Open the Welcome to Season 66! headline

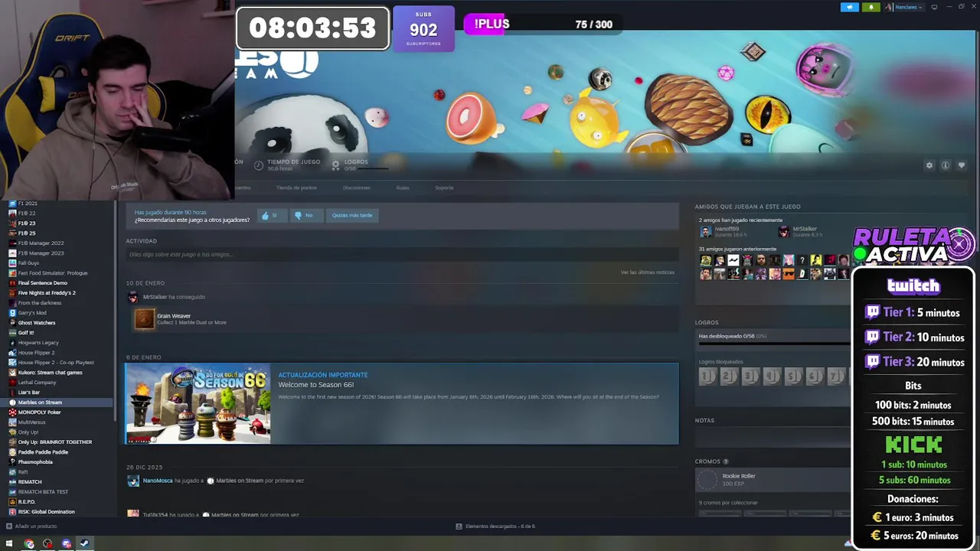pyautogui.click(x=316, y=385)
